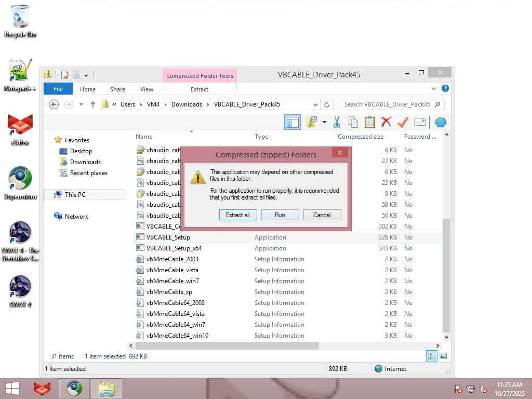Open the Customize Quick Access Toolbar arrow

[86, 75]
